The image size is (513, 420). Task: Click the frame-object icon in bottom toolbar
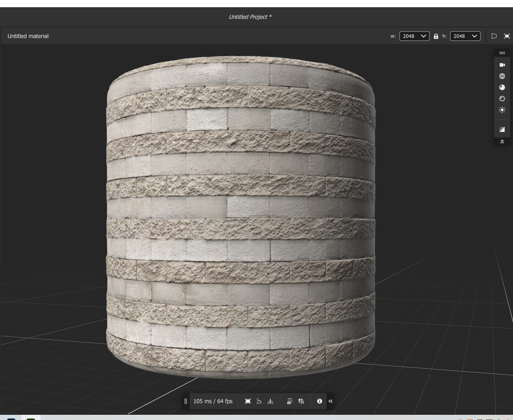pos(248,401)
